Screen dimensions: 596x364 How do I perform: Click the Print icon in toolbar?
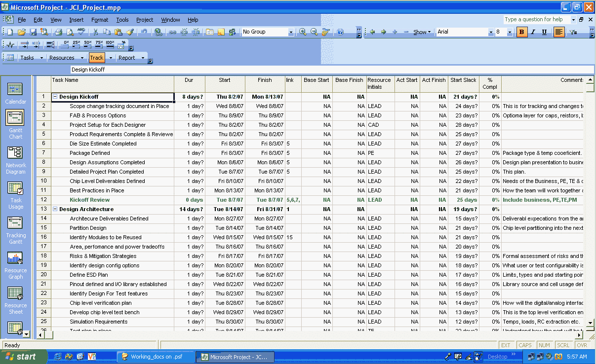pyautogui.click(x=58, y=32)
